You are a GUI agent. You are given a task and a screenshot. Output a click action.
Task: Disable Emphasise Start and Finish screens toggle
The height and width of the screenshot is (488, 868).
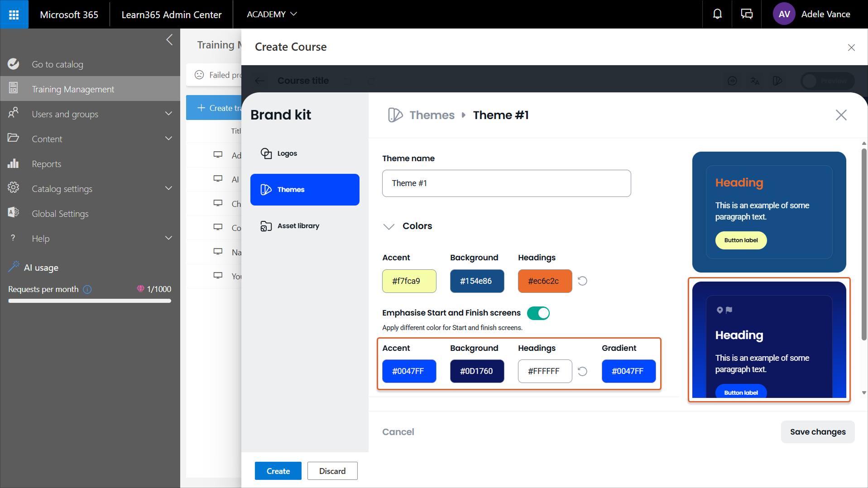[538, 313]
